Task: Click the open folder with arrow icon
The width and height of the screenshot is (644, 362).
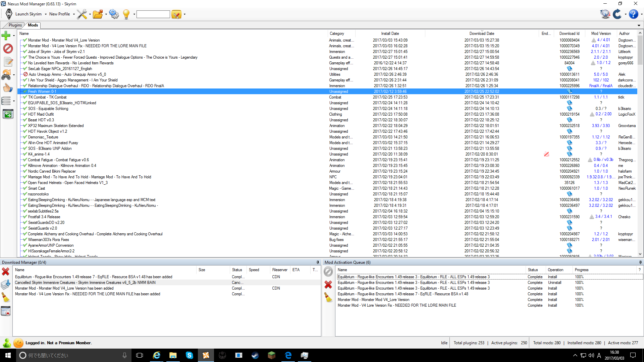Action: [98, 14]
